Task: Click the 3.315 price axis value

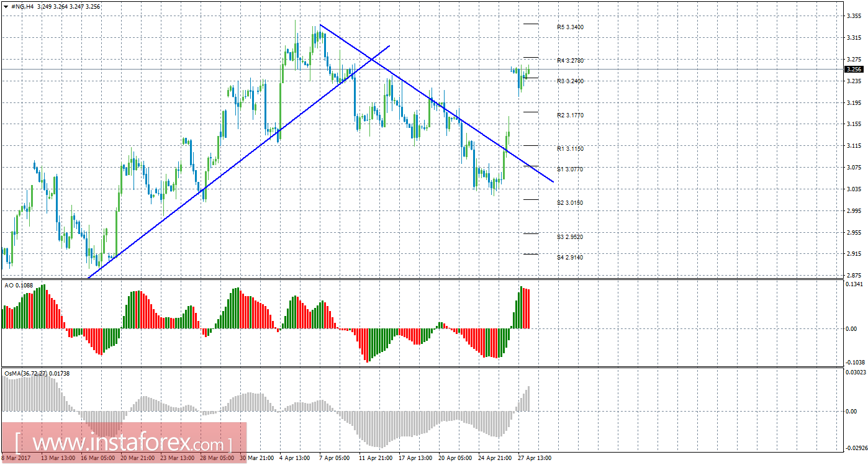Action: 854,38
